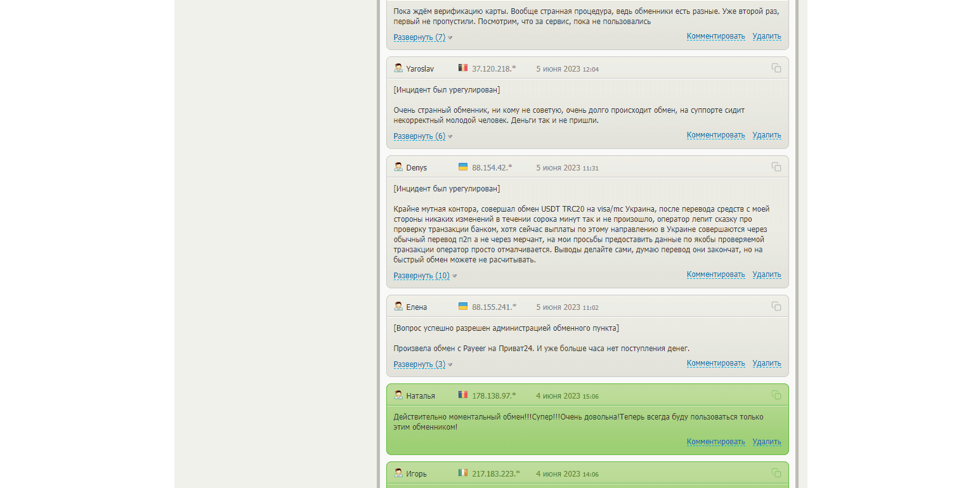Click the IP address 37.120.218.*
980x488 pixels.
pyautogui.click(x=493, y=69)
